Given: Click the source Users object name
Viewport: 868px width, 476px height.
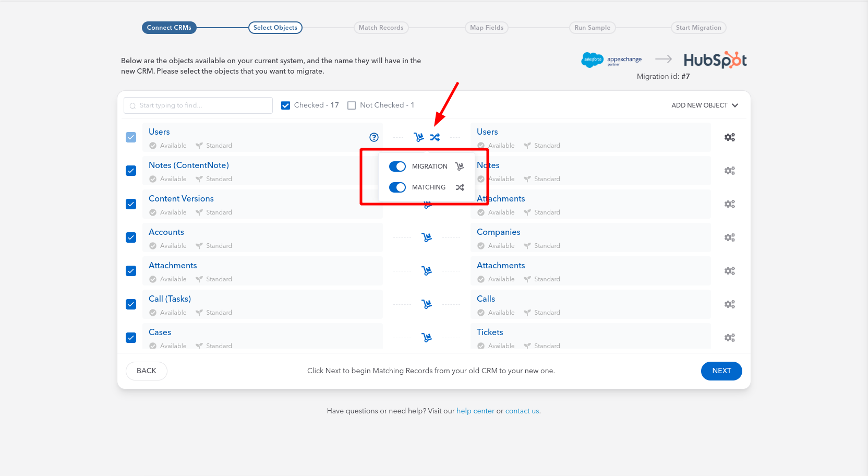Looking at the screenshot, I should click(x=159, y=132).
